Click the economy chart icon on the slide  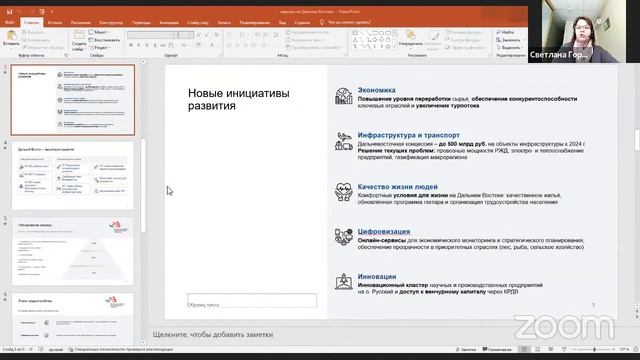(x=344, y=96)
